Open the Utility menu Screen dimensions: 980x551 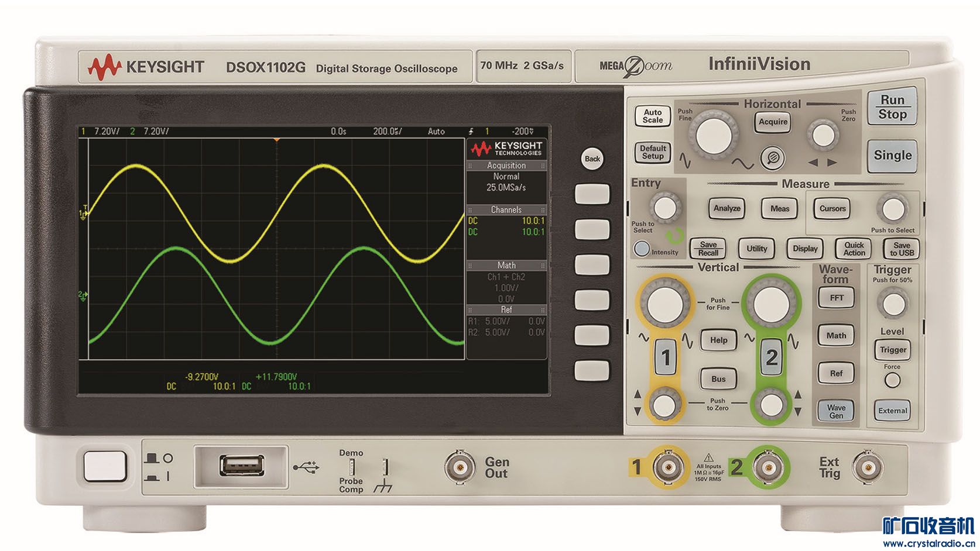click(x=756, y=249)
